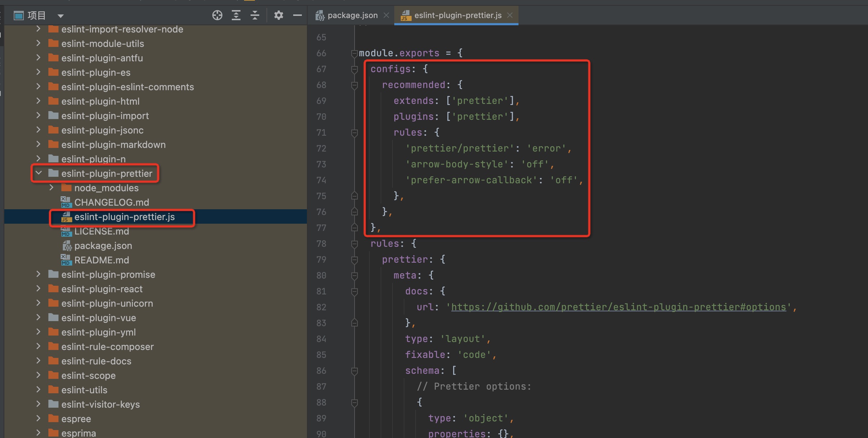The width and height of the screenshot is (868, 438).
Task: Expand node_modules inside eslint-plugin-prettier
Action: (x=51, y=188)
